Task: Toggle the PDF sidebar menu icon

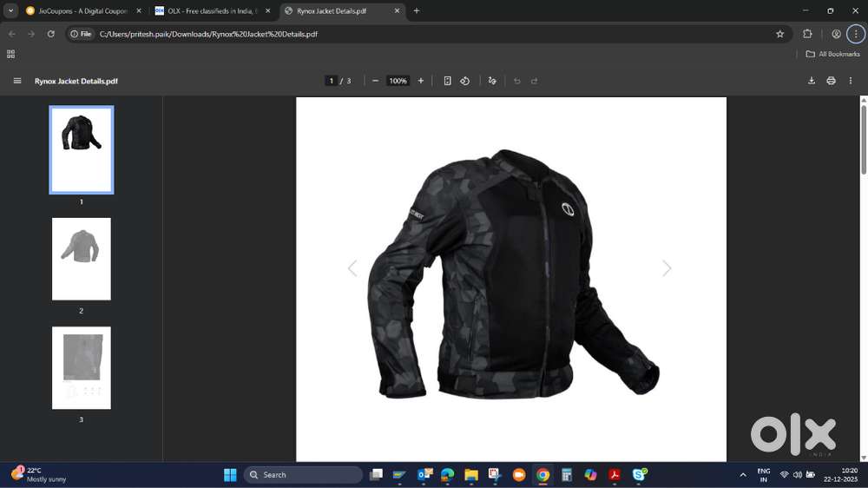Action: (17, 81)
